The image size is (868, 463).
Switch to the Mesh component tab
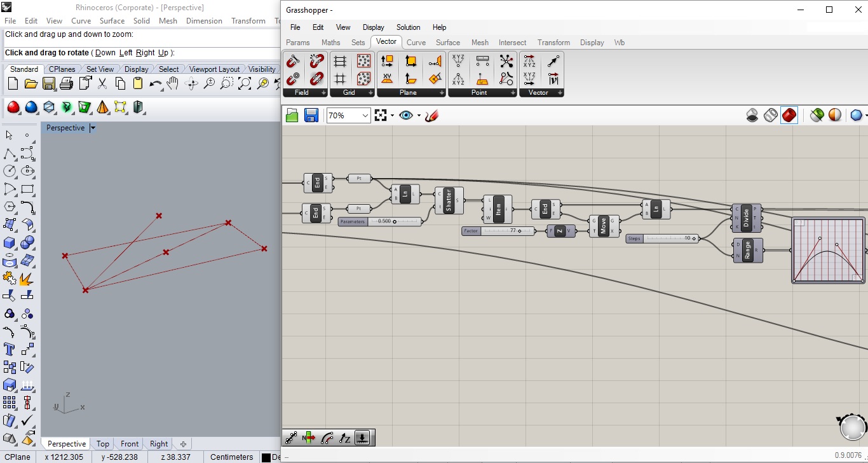pos(480,43)
